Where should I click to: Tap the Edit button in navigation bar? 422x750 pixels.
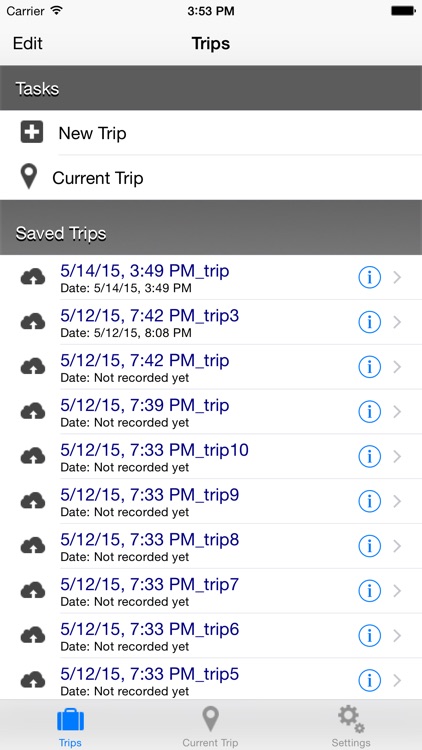pos(28,43)
